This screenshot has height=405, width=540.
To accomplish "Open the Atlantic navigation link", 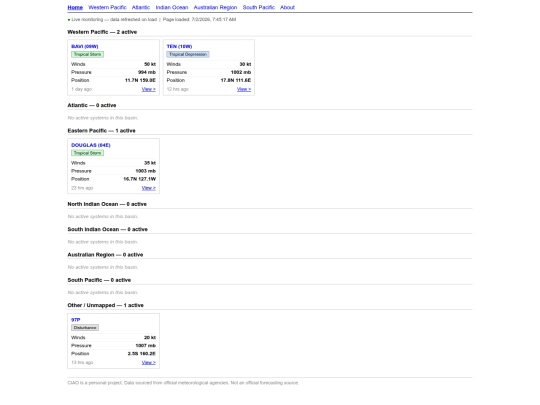I will click(x=141, y=7).
